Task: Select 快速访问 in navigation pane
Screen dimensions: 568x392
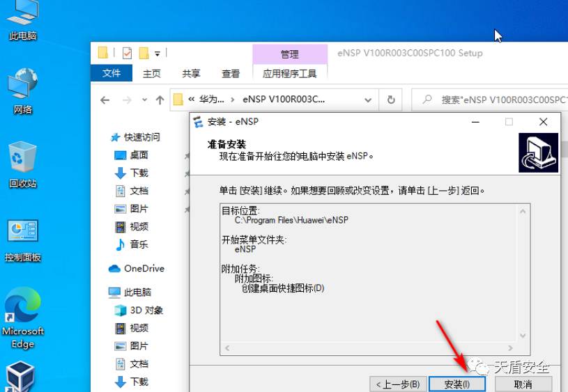Action: tap(135, 137)
